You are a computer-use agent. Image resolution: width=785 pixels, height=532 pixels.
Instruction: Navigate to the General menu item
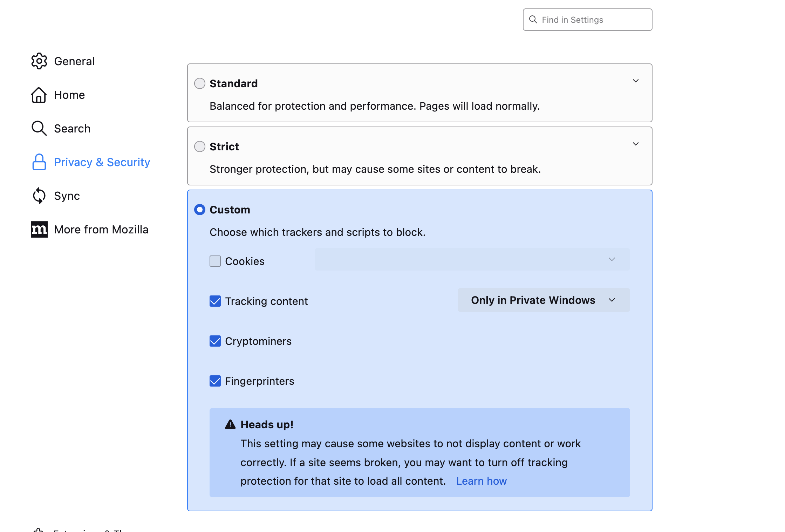[x=74, y=61]
